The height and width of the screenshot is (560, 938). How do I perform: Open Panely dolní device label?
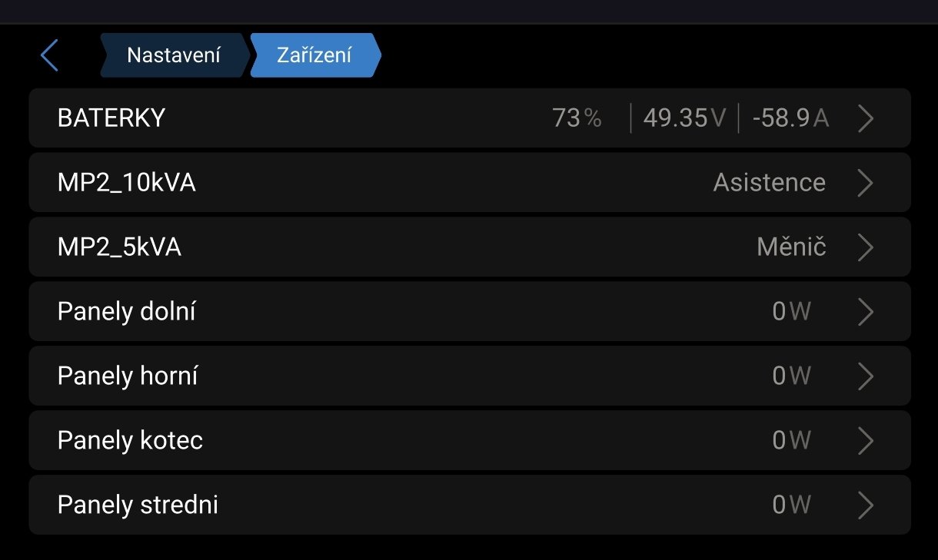126,311
